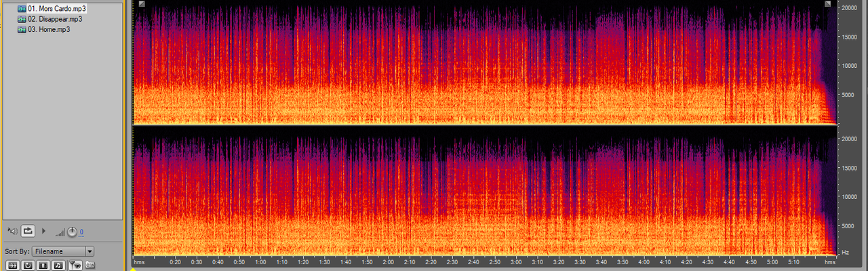Click the lower channel 5000 frequency label
The image size is (868, 271).
pos(848,225)
